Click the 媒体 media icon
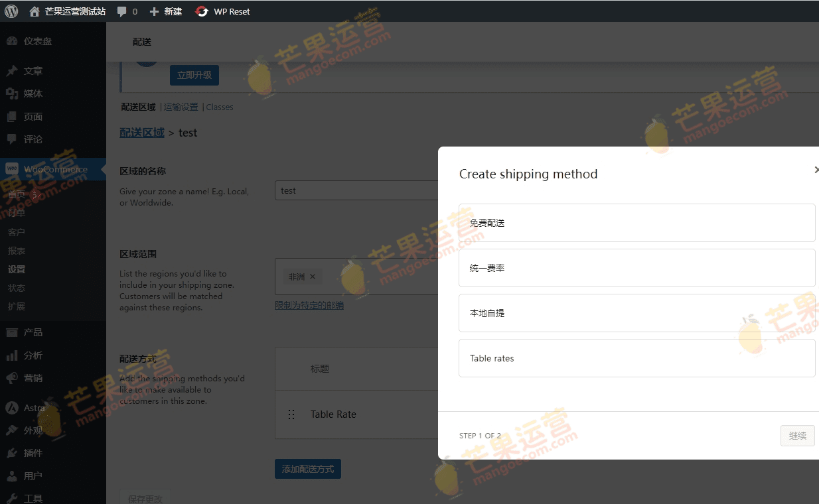 click(x=12, y=94)
